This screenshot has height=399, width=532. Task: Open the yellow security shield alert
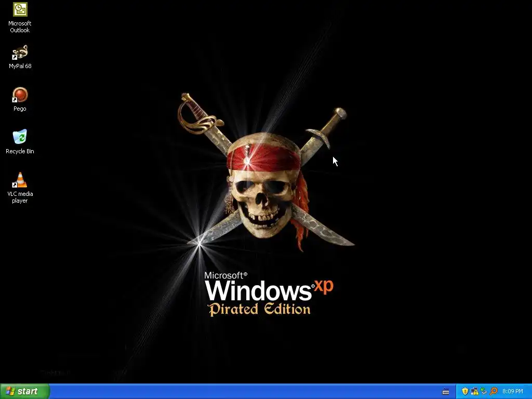pyautogui.click(x=465, y=391)
